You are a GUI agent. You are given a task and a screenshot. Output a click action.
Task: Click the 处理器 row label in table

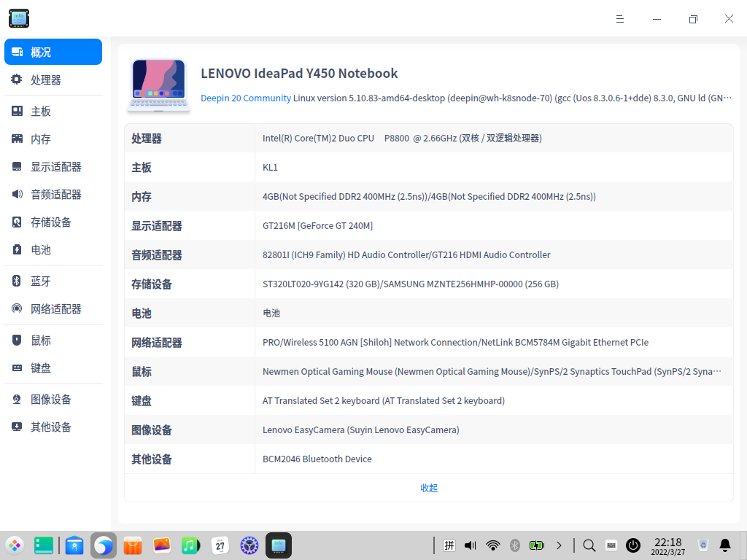[x=147, y=139]
